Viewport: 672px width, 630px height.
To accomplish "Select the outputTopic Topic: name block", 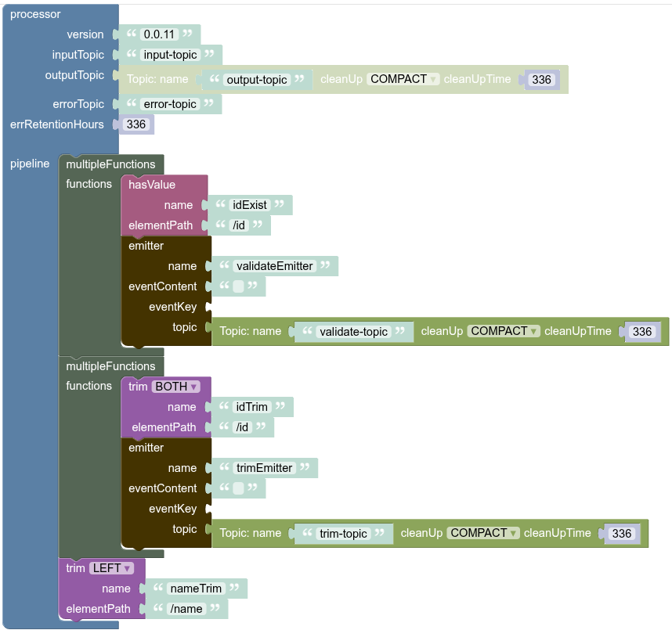I will click(x=157, y=79).
